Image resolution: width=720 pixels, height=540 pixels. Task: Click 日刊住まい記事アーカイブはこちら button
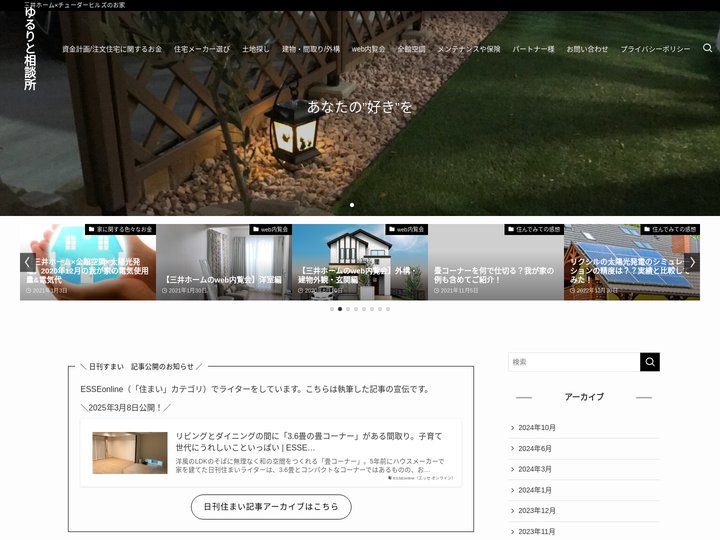(271, 507)
